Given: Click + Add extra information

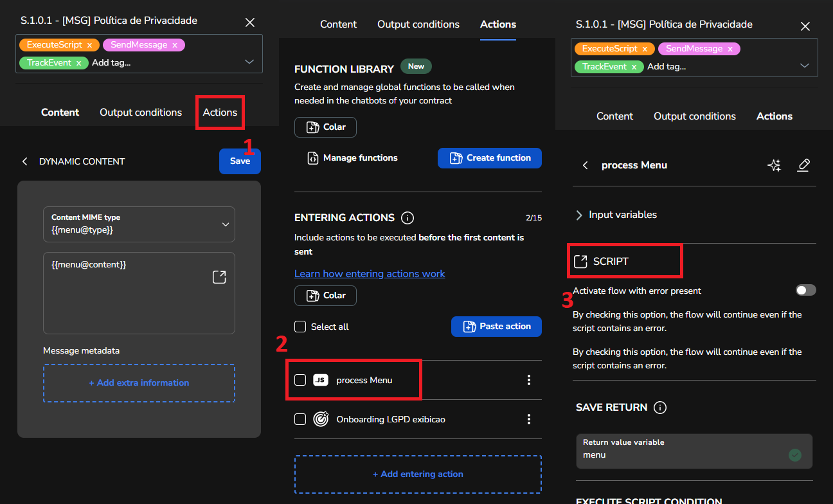Looking at the screenshot, I should tap(139, 383).
